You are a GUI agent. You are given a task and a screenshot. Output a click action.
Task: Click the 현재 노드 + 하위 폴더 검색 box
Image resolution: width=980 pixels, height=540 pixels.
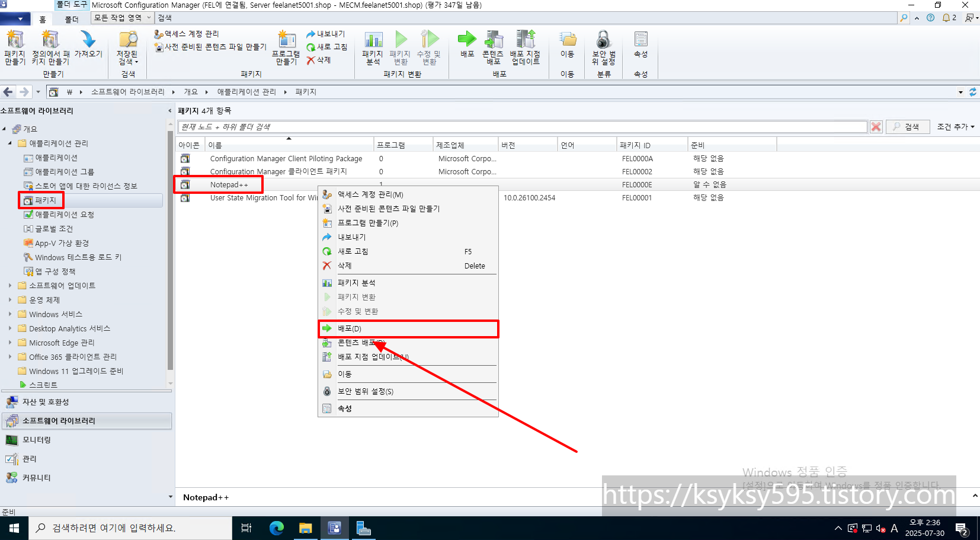pos(523,127)
